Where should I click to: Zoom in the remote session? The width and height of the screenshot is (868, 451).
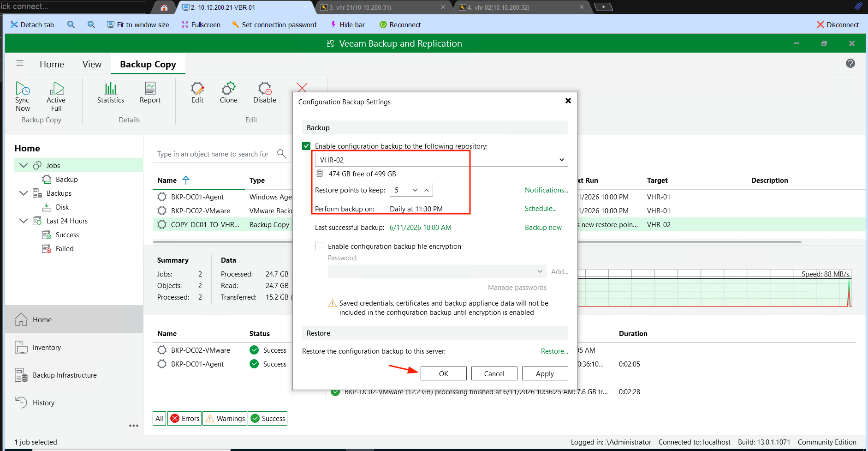click(x=71, y=24)
